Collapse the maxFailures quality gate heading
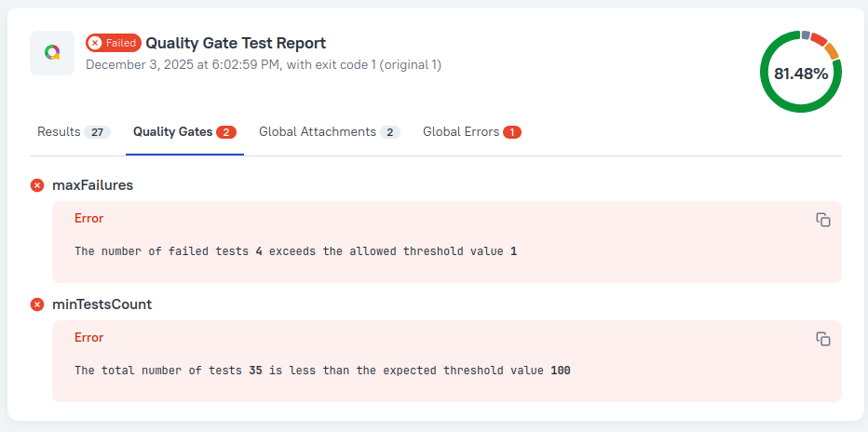 point(92,185)
